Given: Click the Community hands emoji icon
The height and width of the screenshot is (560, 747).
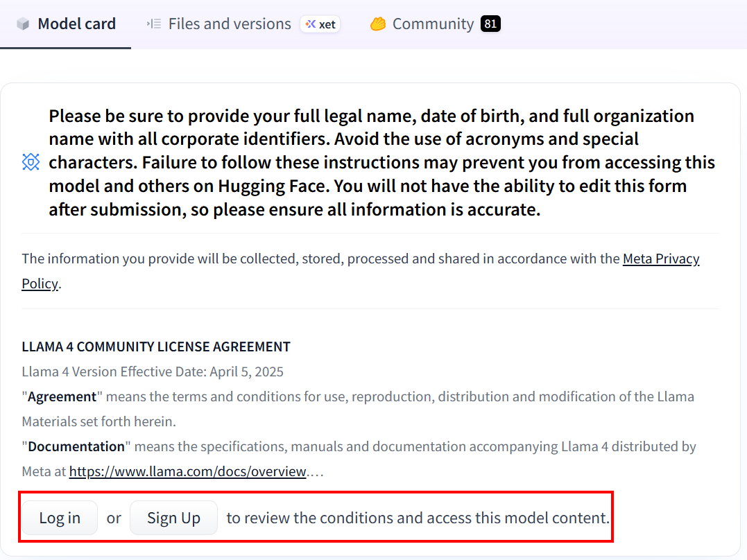Looking at the screenshot, I should (377, 24).
